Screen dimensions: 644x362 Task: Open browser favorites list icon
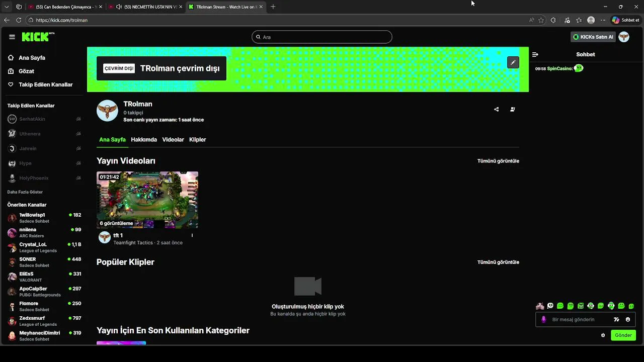[x=579, y=20]
